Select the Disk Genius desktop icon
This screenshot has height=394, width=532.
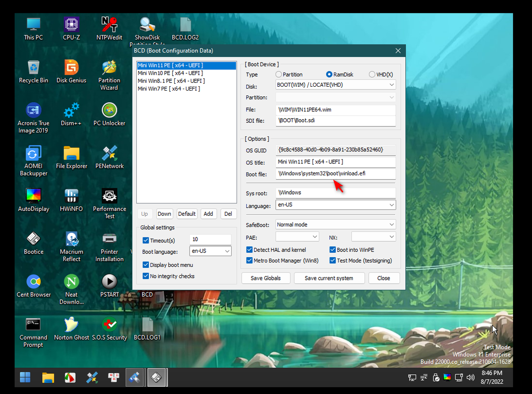point(71,71)
